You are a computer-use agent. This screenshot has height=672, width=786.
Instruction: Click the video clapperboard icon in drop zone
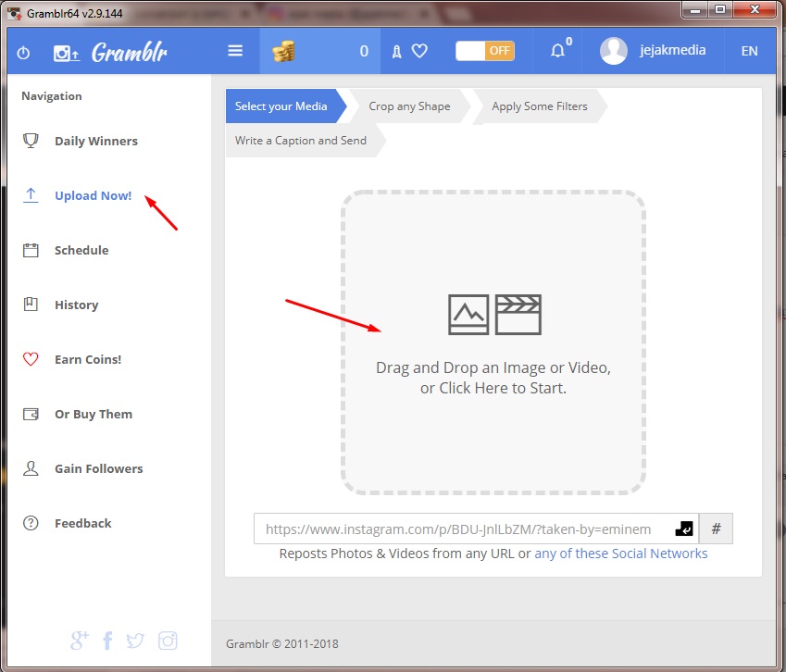tap(518, 315)
